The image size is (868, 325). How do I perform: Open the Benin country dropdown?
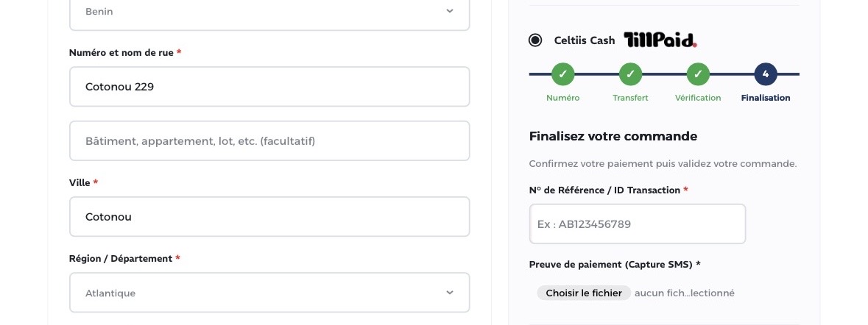tap(269, 11)
